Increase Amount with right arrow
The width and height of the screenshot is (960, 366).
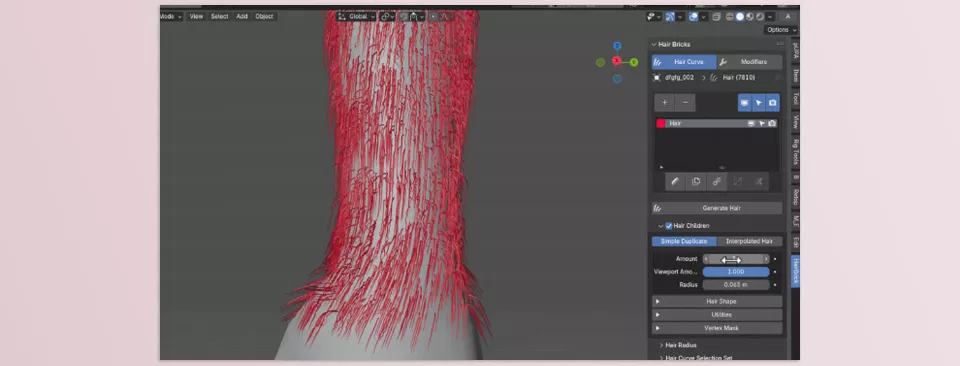pos(766,259)
